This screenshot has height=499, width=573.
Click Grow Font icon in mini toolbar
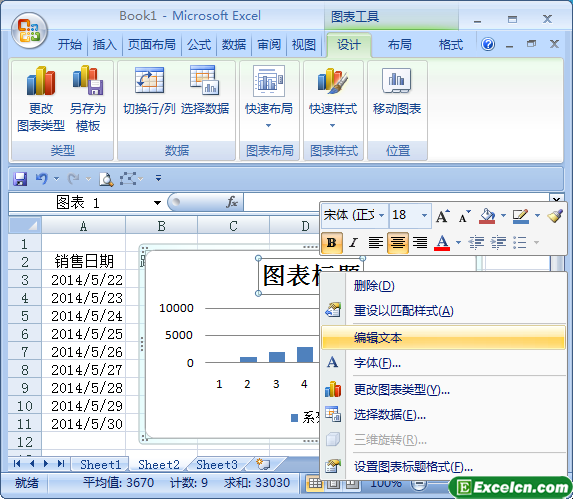click(x=443, y=216)
